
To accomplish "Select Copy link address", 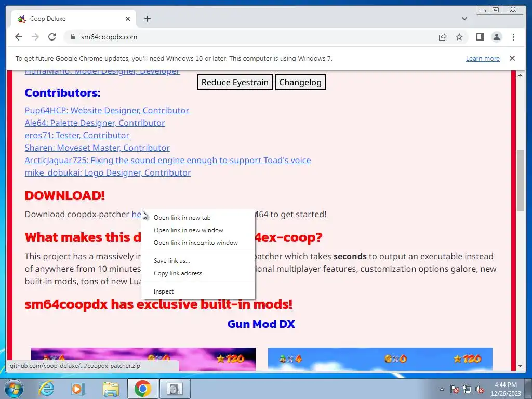I will [198, 273].
